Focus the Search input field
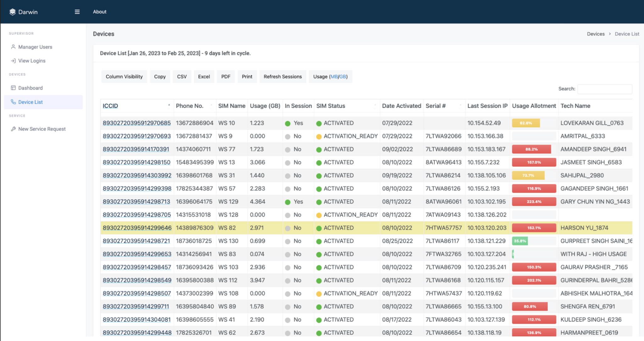Screen dimensions: 644x341 pos(605,89)
